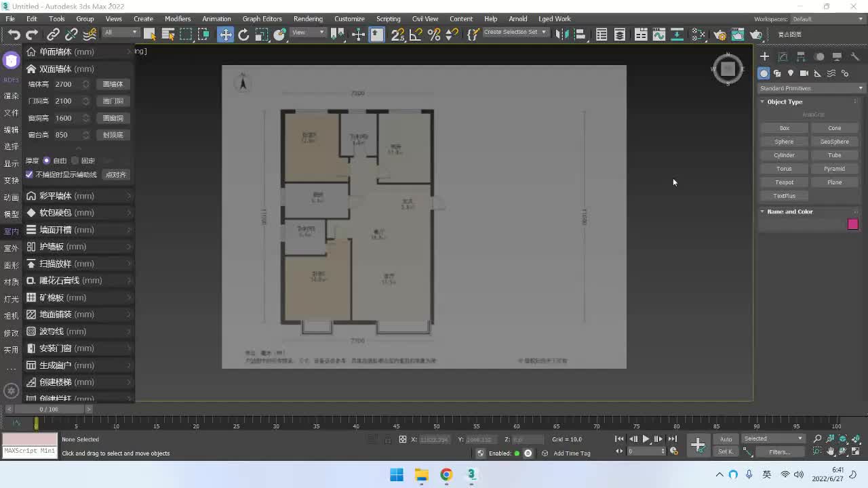
Task: Play the animation
Action: tap(646, 439)
